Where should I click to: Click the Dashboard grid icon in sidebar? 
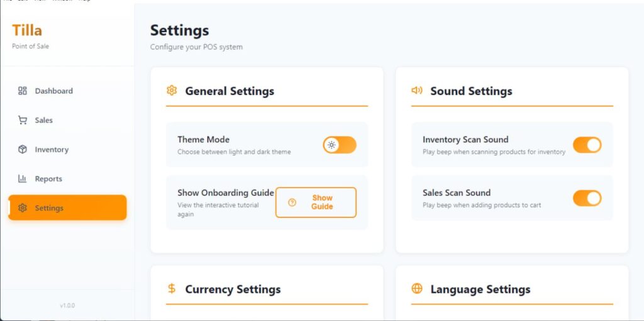click(23, 91)
